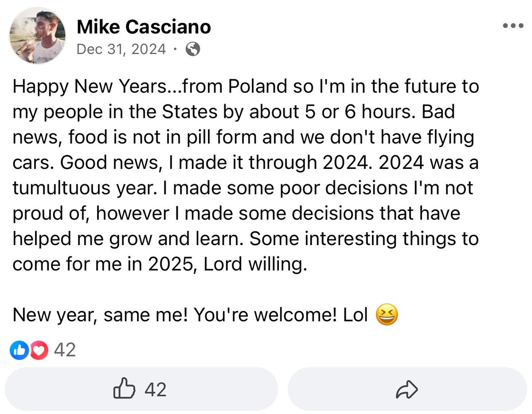Click the red heart reaction icon
Viewport: 532px width, 414px height.
click(39, 351)
